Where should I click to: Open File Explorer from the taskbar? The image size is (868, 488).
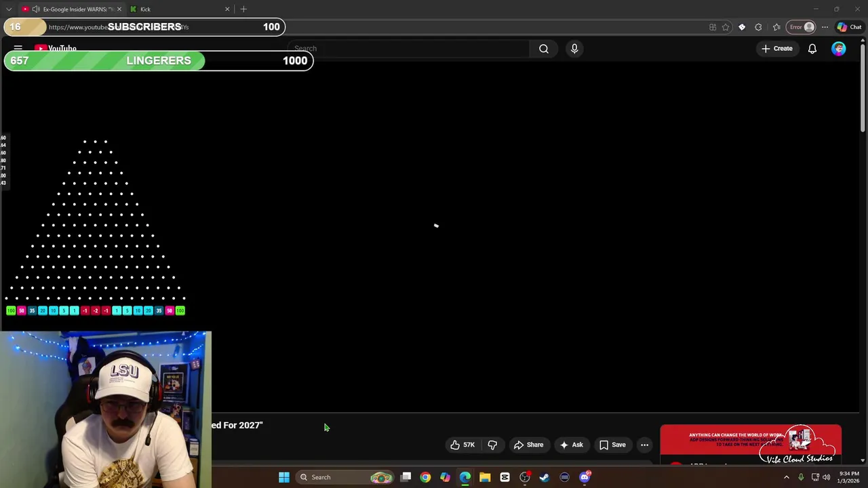(485, 477)
